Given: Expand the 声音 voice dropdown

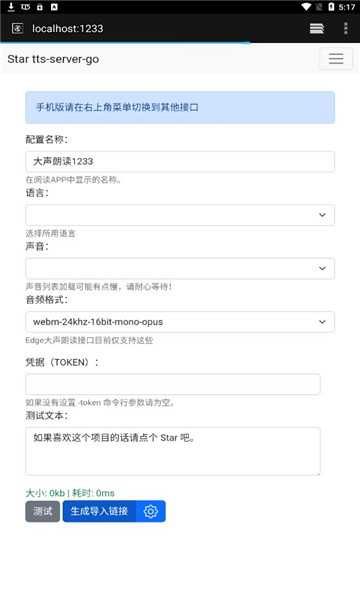Looking at the screenshot, I should tap(180, 269).
